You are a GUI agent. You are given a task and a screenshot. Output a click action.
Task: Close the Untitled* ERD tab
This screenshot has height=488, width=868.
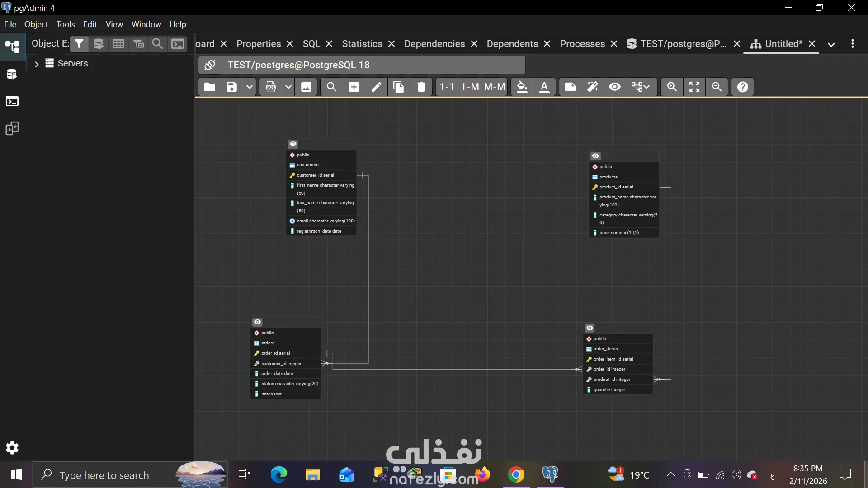(x=812, y=44)
